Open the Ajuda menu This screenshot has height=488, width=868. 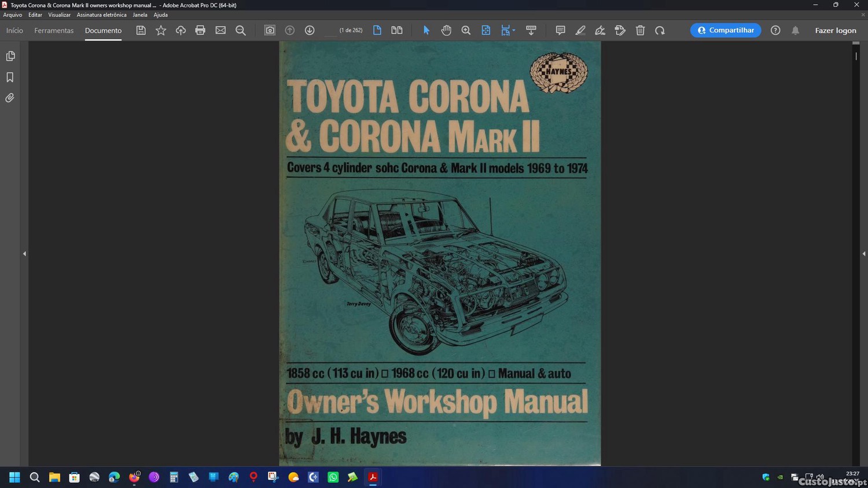(x=160, y=15)
